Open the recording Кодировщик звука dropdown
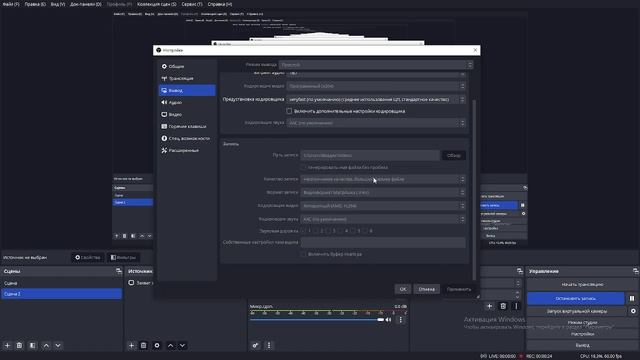Viewport: 640px width, 360px height. [x=383, y=219]
